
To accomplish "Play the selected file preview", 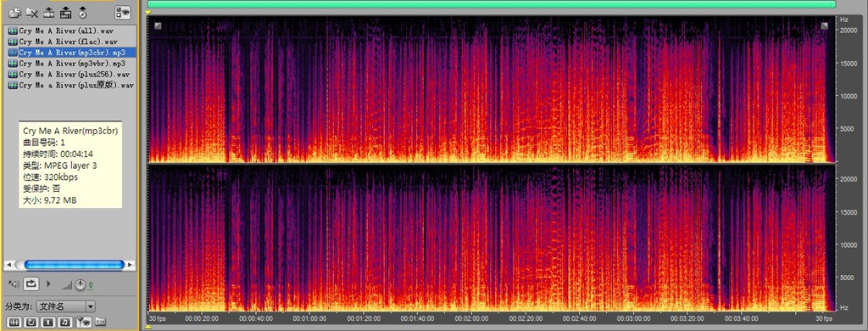I will (x=48, y=283).
